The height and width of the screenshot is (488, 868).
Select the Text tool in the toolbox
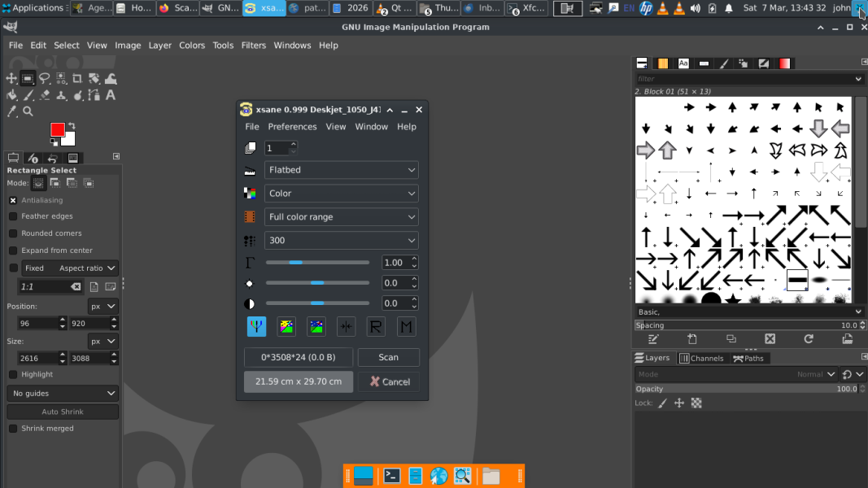tap(111, 95)
